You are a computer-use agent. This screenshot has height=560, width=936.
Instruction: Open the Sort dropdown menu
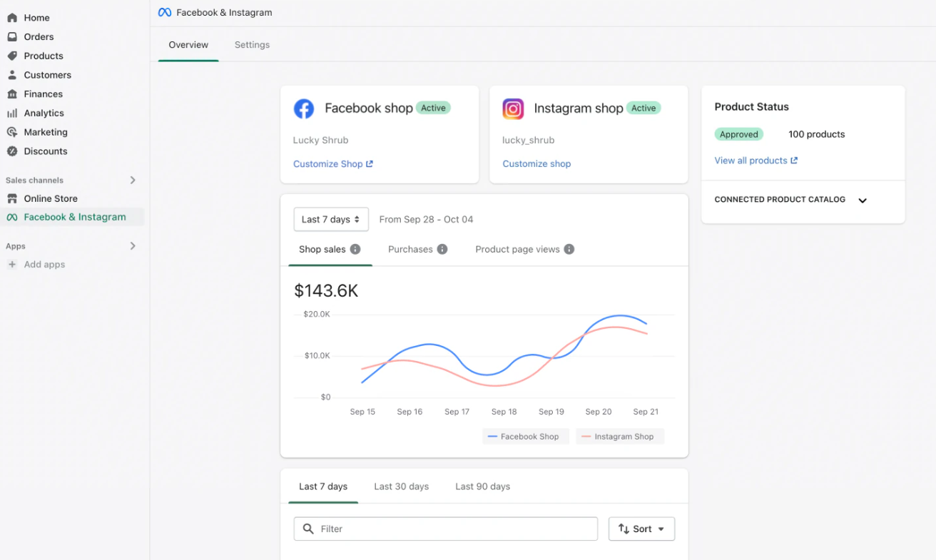pyautogui.click(x=641, y=529)
